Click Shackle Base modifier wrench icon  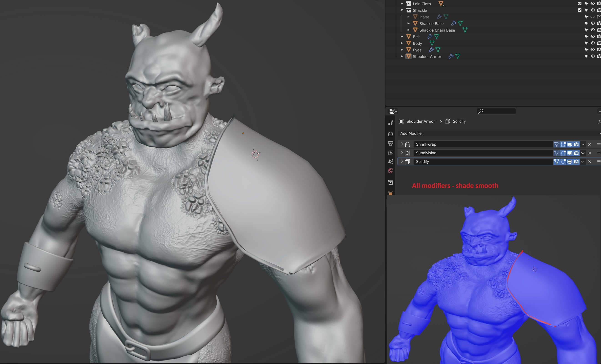(x=453, y=23)
